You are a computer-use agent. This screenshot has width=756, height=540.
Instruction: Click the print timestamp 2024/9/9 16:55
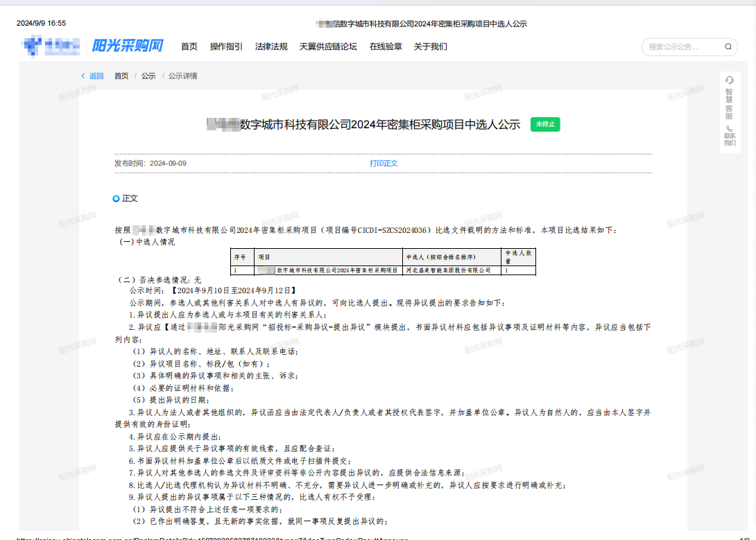click(42, 23)
